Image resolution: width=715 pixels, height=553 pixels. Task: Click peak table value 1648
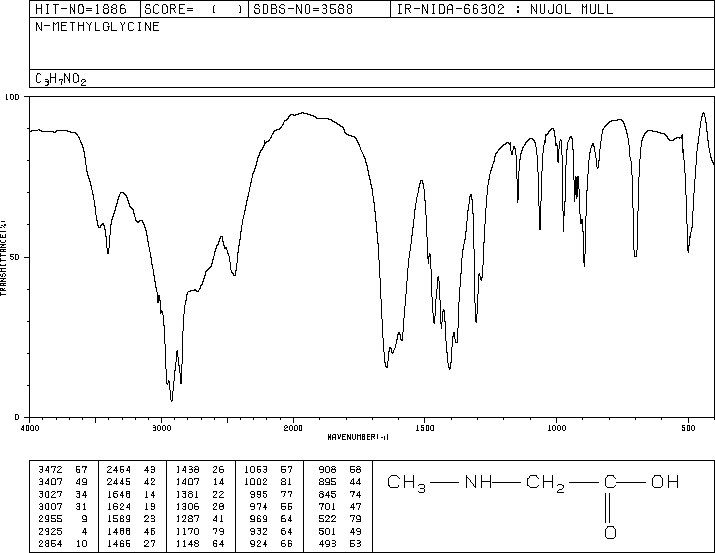click(119, 494)
